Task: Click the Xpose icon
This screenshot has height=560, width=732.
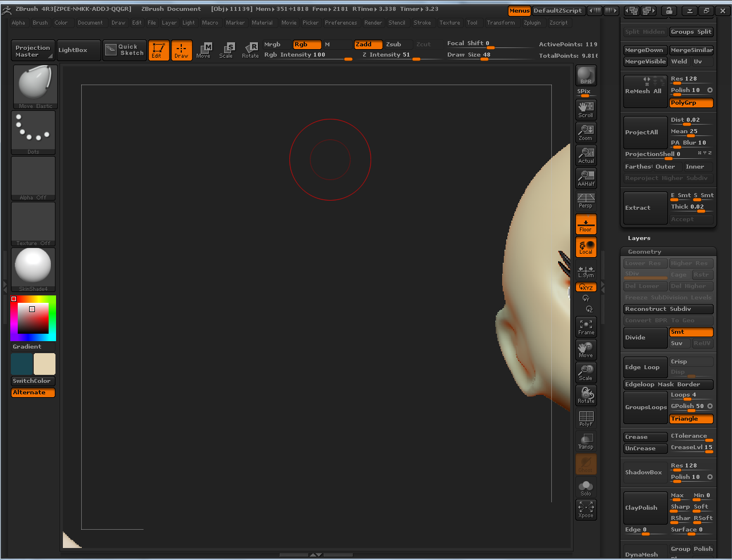Action: pos(586,510)
